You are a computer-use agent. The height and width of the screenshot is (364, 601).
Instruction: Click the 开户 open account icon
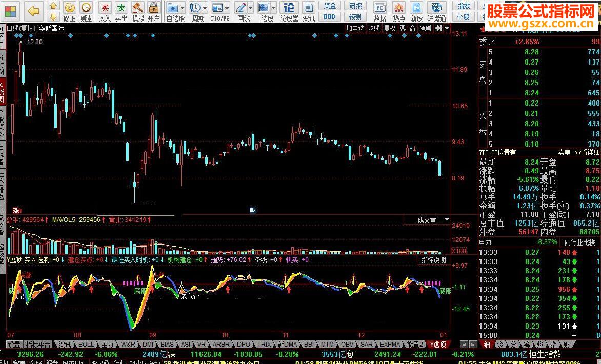(154, 11)
